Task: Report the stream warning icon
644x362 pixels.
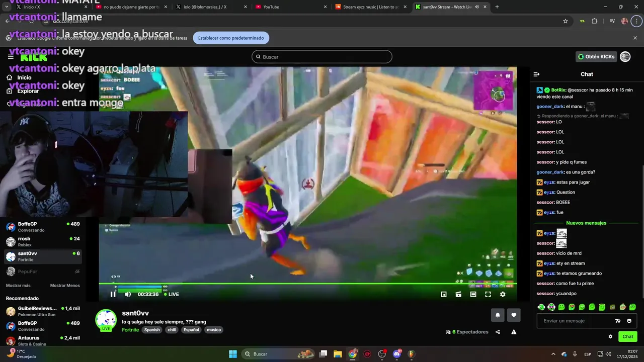Action: (x=514, y=332)
